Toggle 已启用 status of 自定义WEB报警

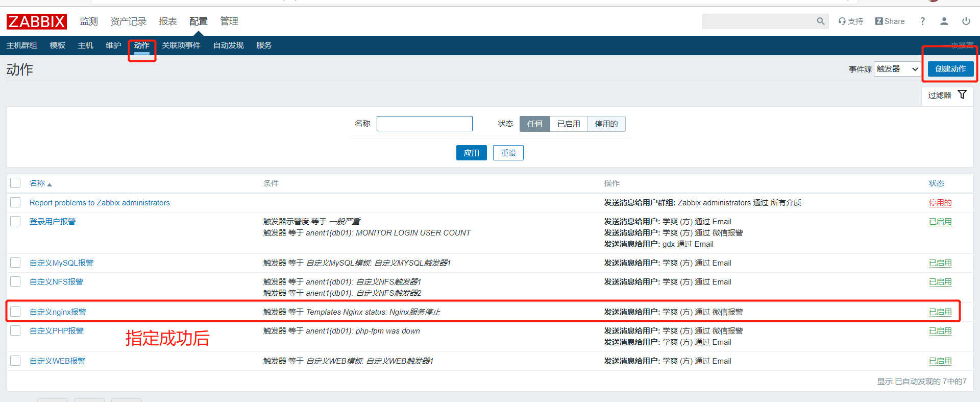click(940, 361)
